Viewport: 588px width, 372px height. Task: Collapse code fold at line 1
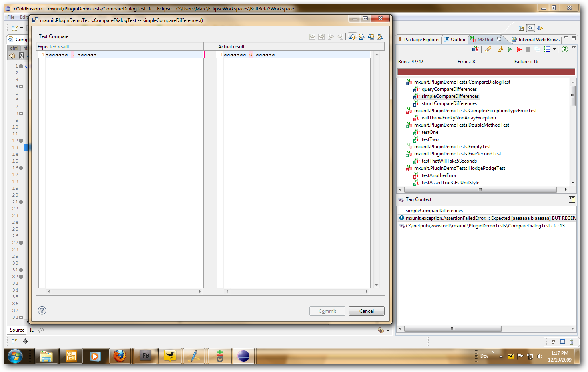pos(21,66)
